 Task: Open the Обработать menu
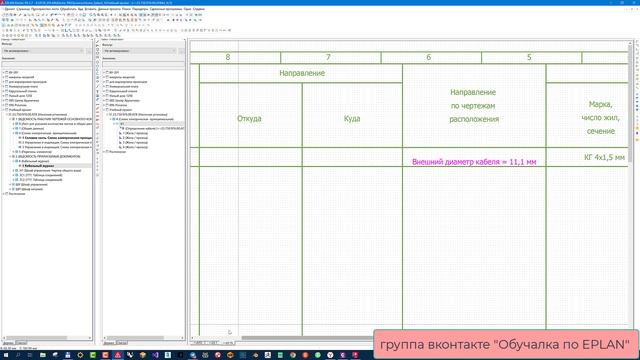pos(69,9)
